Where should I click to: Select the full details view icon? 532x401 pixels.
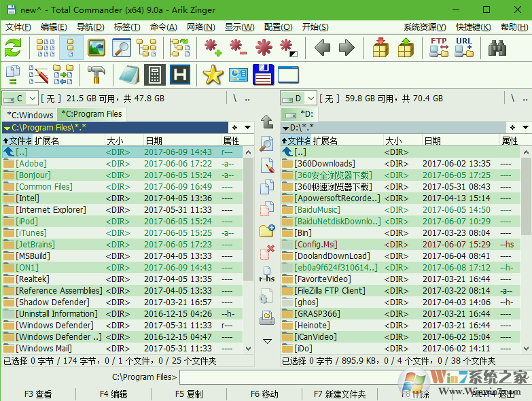71,48
